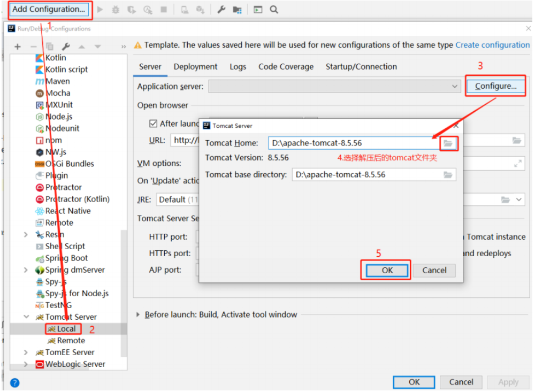Open the Application server dropdown
This screenshot has width=535, height=392.
pyautogui.click(x=335, y=86)
